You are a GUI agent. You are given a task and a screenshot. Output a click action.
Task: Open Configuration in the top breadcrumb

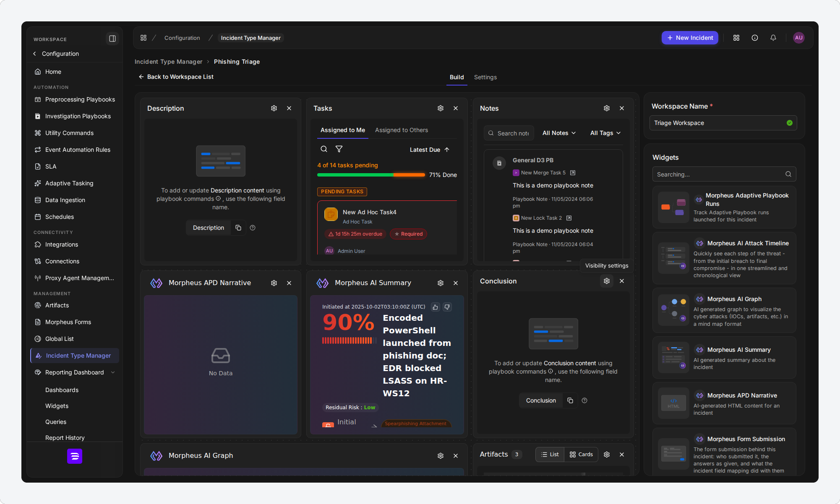[x=182, y=38]
